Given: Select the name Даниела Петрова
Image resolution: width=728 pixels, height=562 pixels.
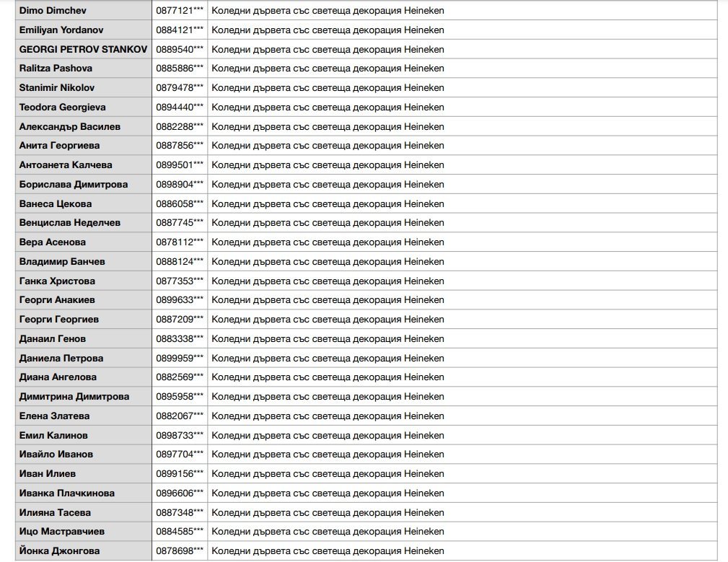Looking at the screenshot, I should pyautogui.click(x=61, y=359).
